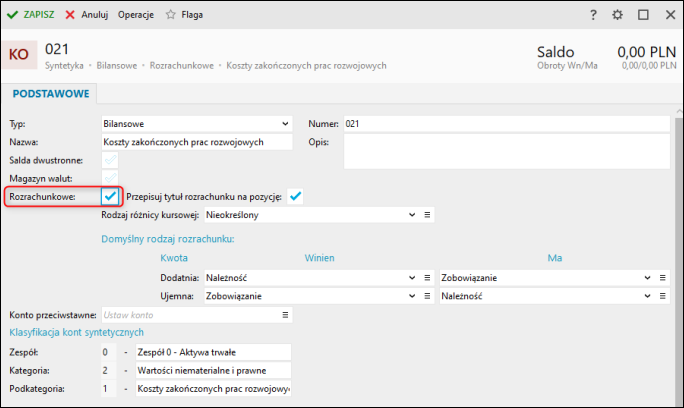Click the help question mark icon
Viewport: 684px width, 408px height.
[x=594, y=15]
